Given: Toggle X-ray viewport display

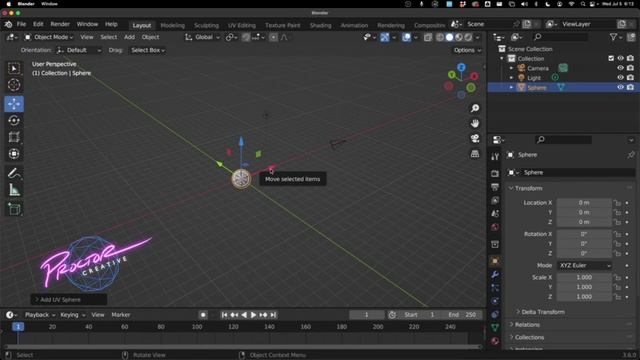Looking at the screenshot, I should pyautogui.click(x=428, y=37).
